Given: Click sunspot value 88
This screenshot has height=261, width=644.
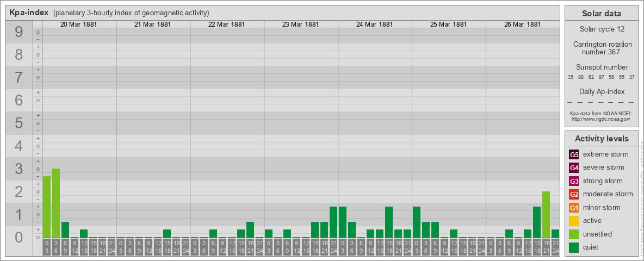Looking at the screenshot, I should point(581,77).
